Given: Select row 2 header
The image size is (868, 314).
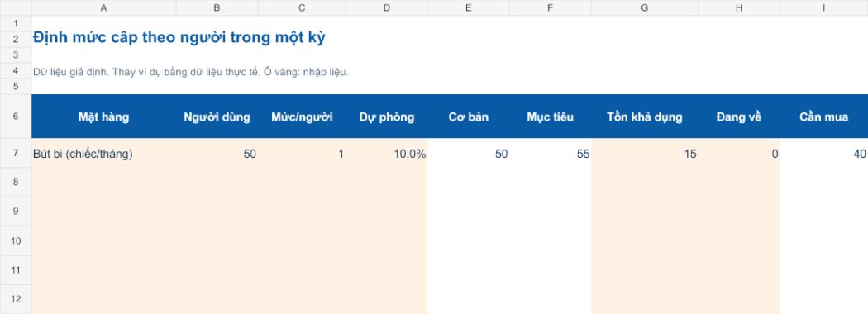Looking at the screenshot, I should click(x=16, y=39).
